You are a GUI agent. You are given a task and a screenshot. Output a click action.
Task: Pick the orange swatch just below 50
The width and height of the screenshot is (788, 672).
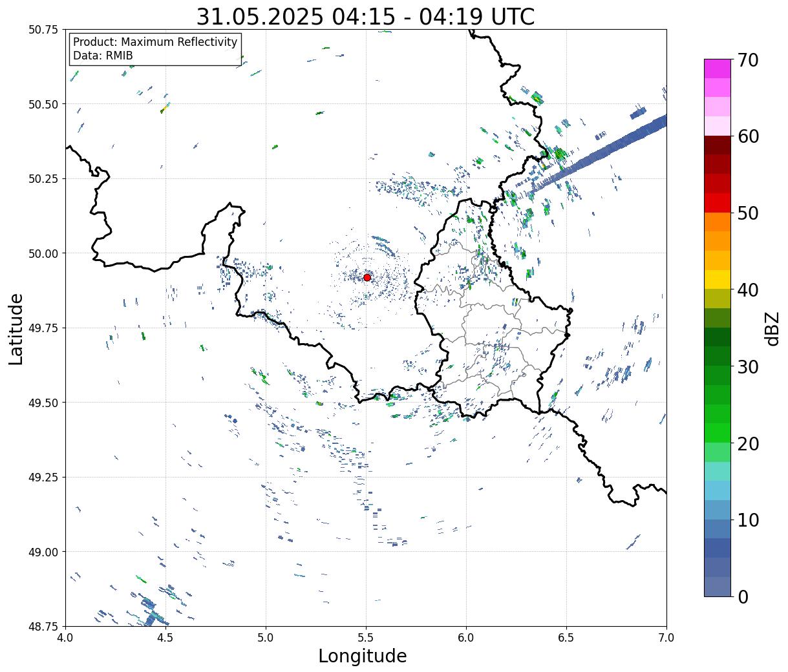[x=718, y=222]
